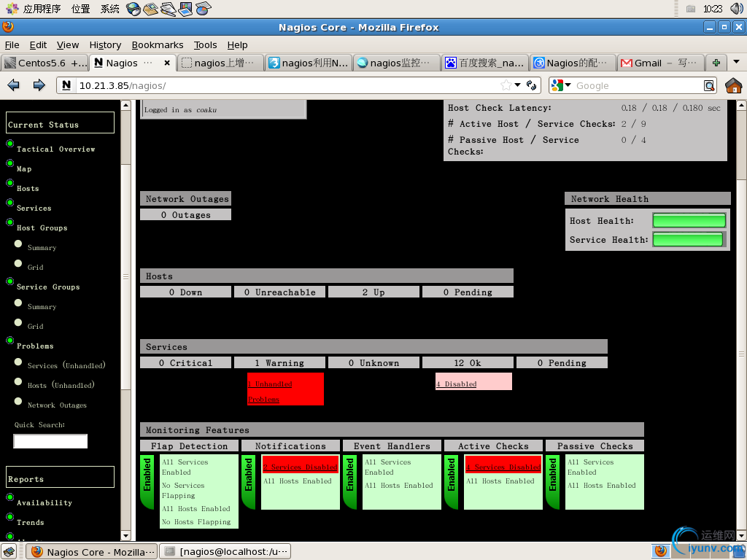
Task: Click the 1 Unhandled Problems link
Action: 270,392
